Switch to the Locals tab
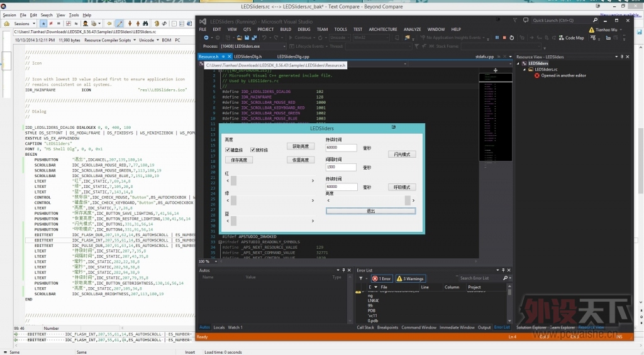This screenshot has height=355, width=644. [219, 327]
